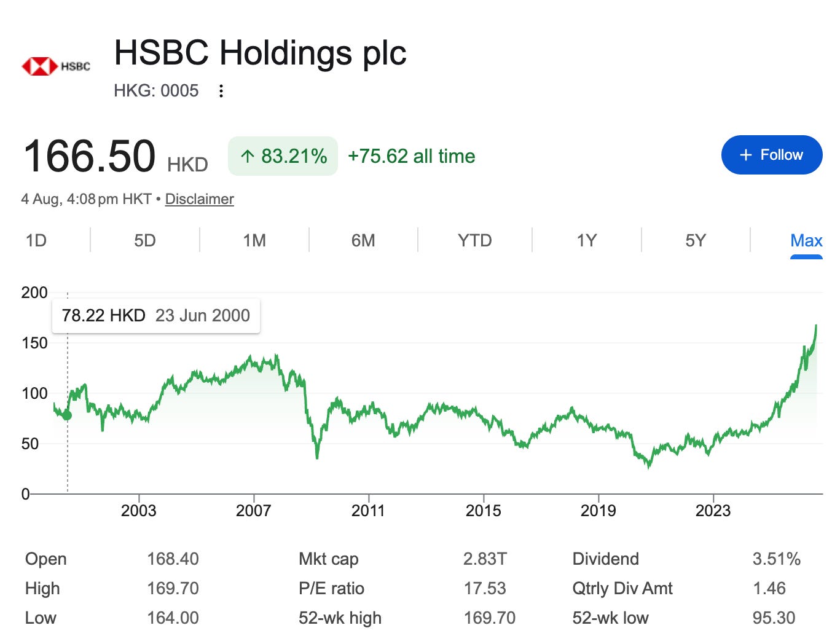Click the 83.21% gain badge

283,156
